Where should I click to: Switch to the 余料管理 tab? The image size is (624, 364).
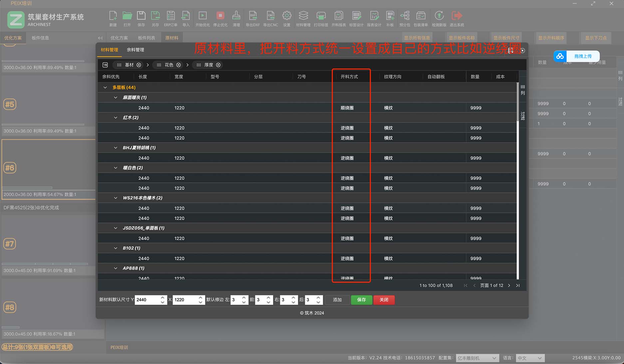[x=135, y=50]
